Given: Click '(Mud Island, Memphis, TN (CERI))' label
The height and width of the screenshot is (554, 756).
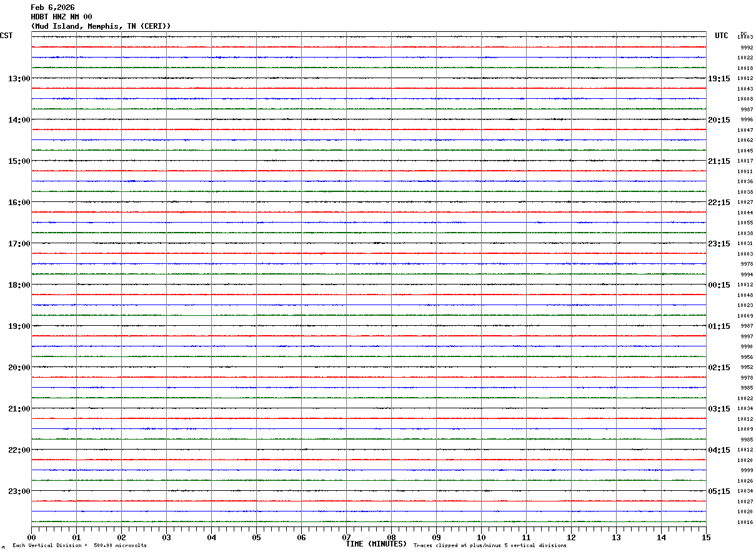Looking at the screenshot, I should 101,26.
